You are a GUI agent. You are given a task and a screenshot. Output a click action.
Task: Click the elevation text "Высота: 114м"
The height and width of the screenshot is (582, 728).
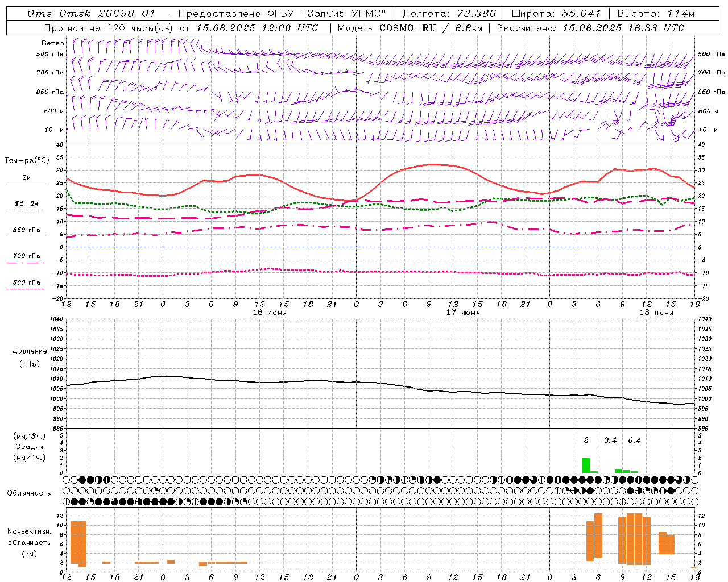656,14
